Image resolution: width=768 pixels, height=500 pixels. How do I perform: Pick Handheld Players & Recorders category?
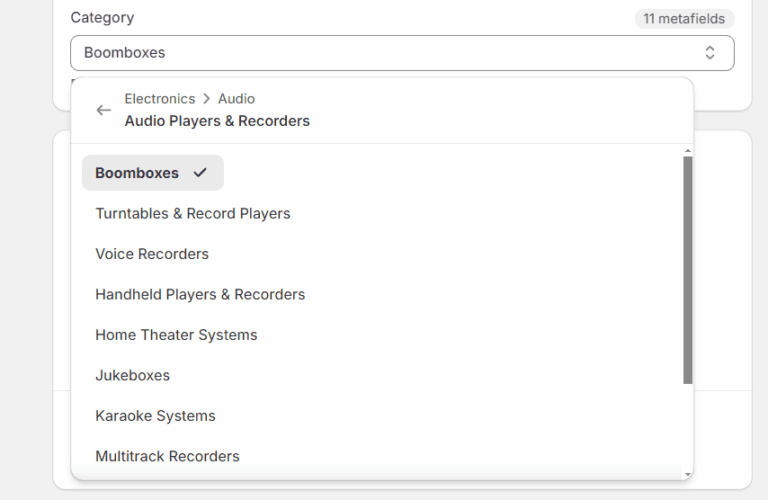(200, 294)
